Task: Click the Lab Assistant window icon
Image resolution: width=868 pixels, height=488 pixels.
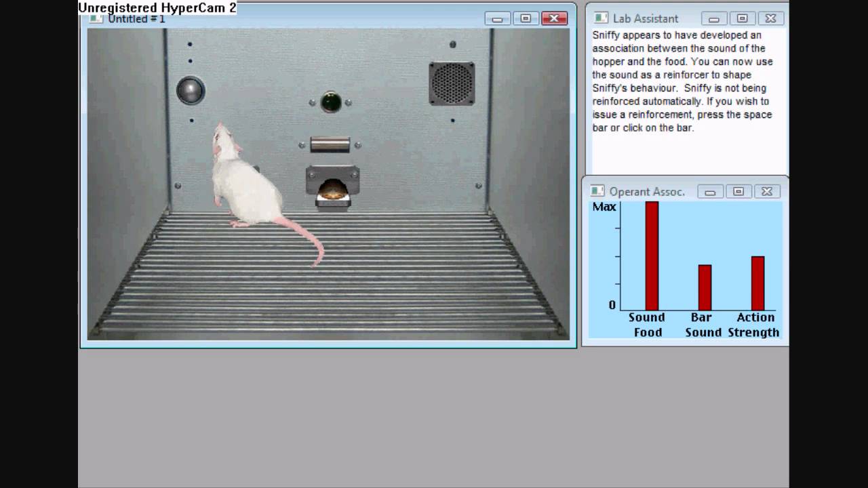Action: point(599,18)
